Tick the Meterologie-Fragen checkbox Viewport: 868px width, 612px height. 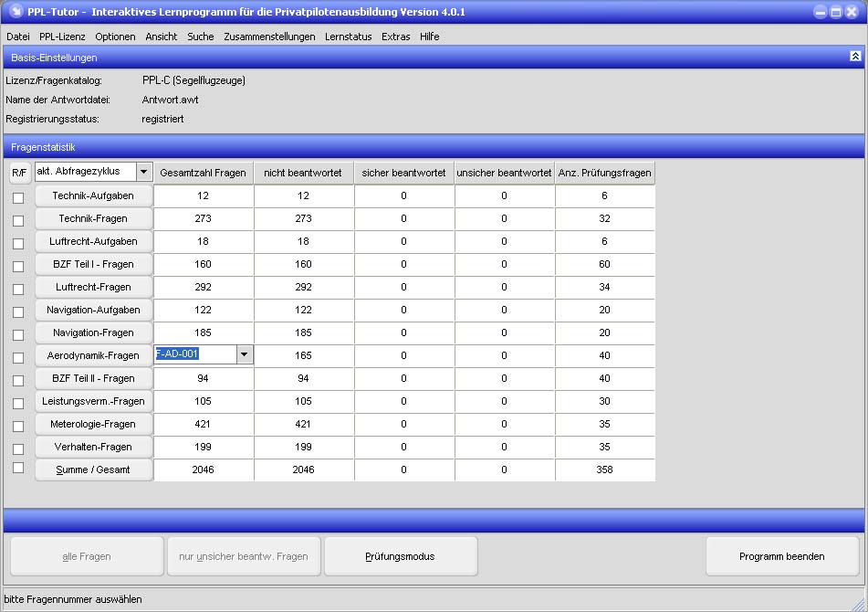point(18,426)
